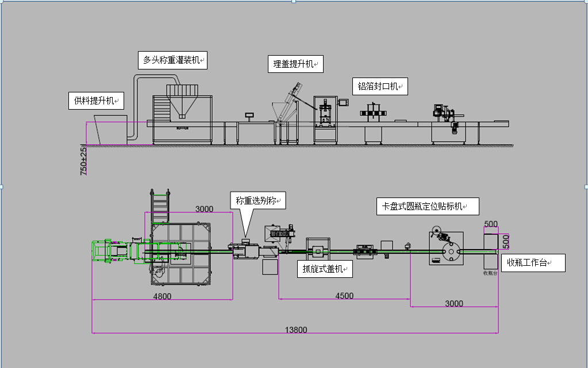The height and width of the screenshot is (368, 588).
Task: Select the 4800 dimension text
Action: (162, 296)
